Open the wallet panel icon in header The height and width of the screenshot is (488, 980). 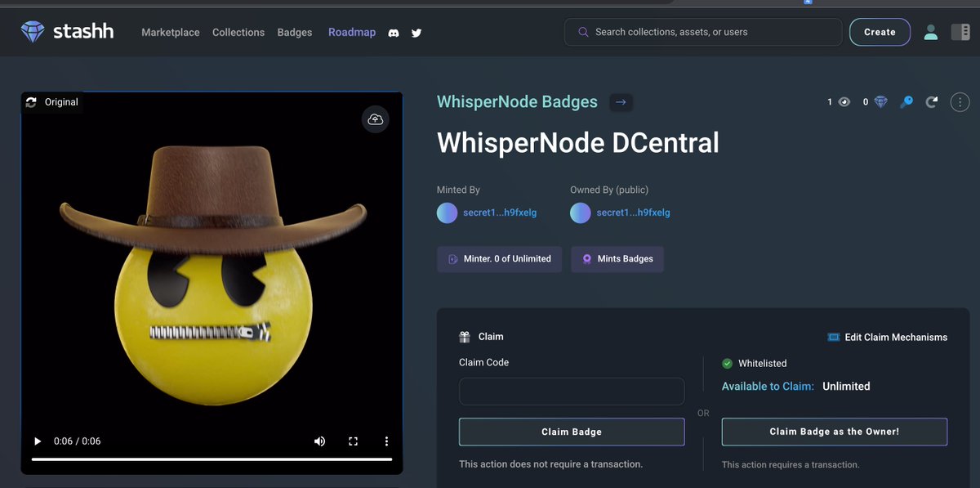960,32
